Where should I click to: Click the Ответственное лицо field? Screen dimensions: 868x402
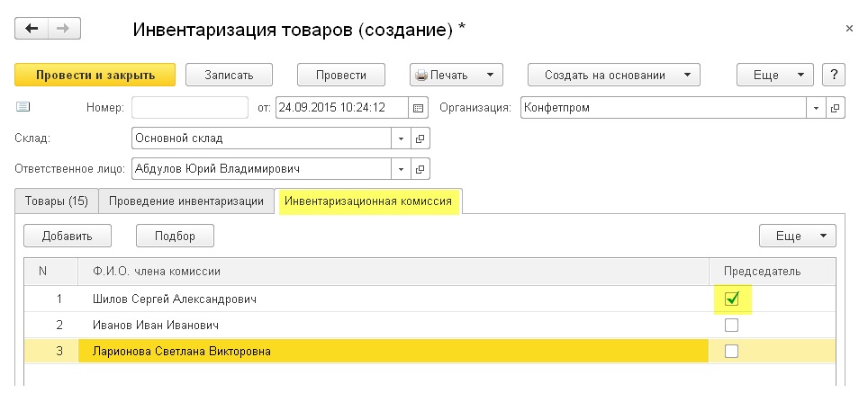tap(262, 169)
